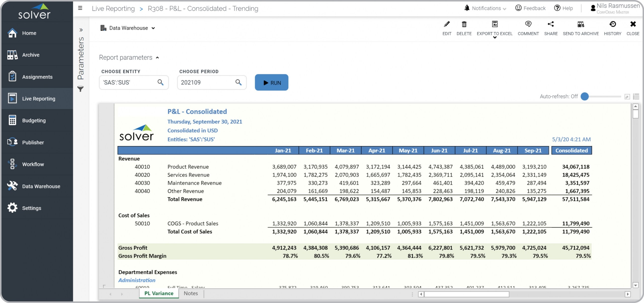Click the Live Reporting breadcrumb link
The height and width of the screenshot is (303, 644).
coord(113,9)
